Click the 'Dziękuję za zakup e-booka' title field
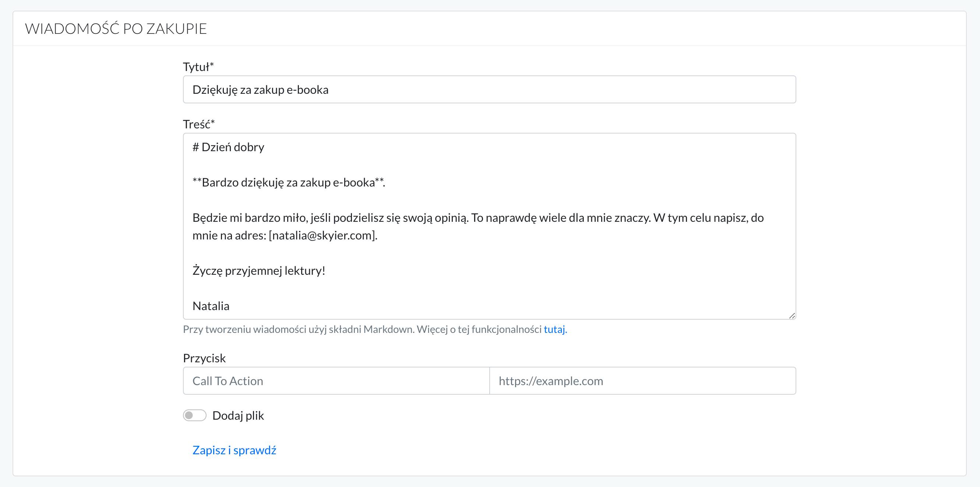This screenshot has width=980, height=487. tap(490, 89)
